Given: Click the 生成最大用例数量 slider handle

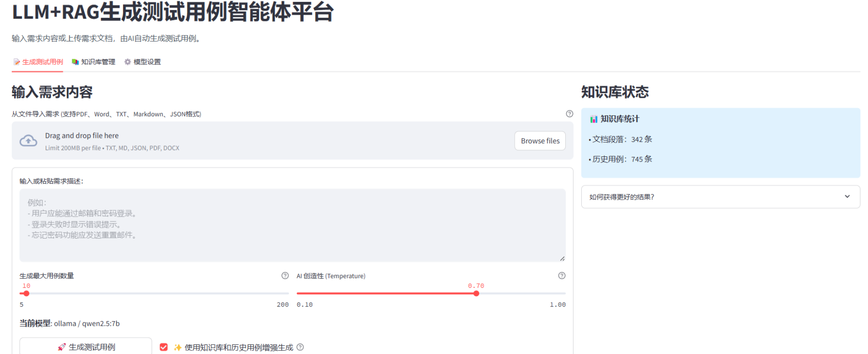Looking at the screenshot, I should pyautogui.click(x=26, y=293).
